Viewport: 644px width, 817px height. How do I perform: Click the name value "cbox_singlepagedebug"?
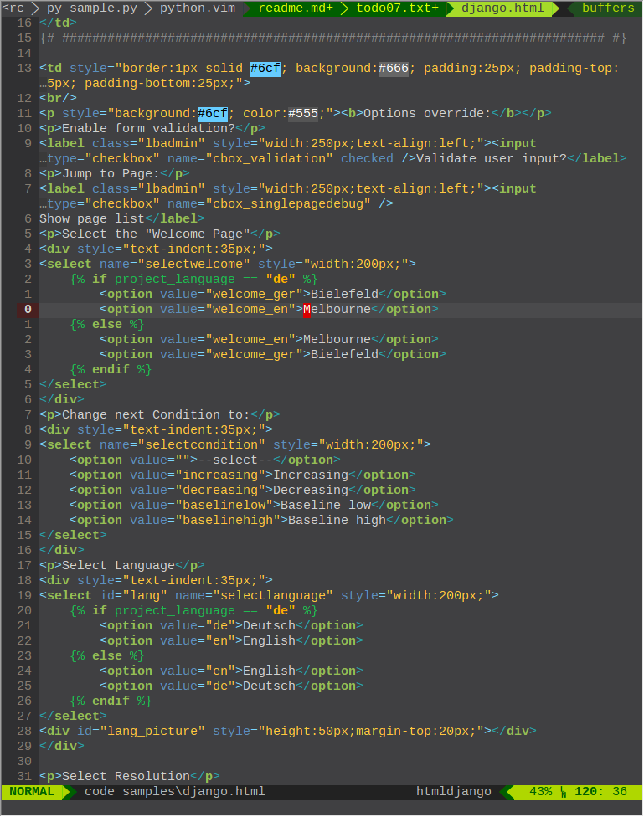(x=288, y=205)
